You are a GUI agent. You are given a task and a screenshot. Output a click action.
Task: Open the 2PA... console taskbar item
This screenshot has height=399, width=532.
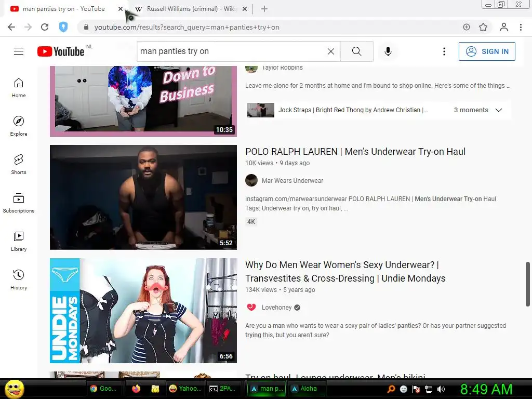(223, 389)
